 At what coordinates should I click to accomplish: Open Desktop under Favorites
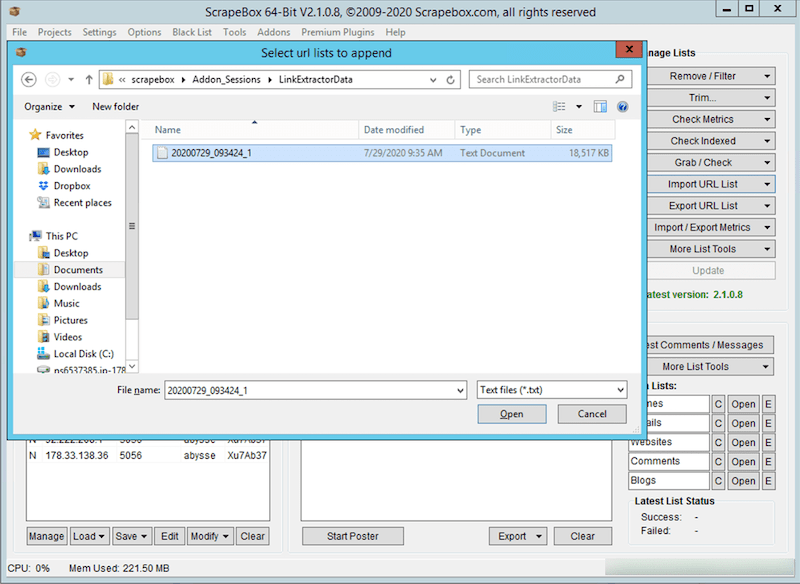click(x=71, y=152)
